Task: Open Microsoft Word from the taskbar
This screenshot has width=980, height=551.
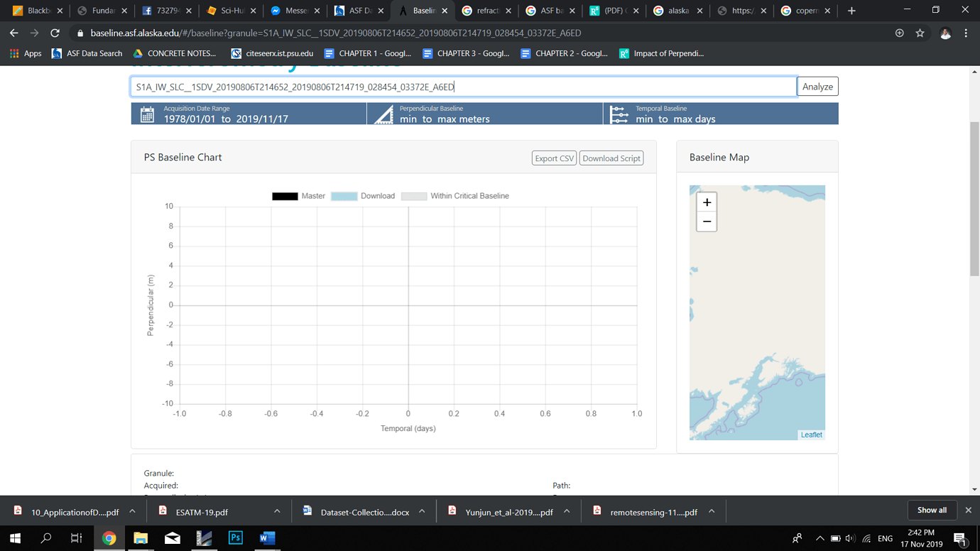Action: pyautogui.click(x=267, y=538)
